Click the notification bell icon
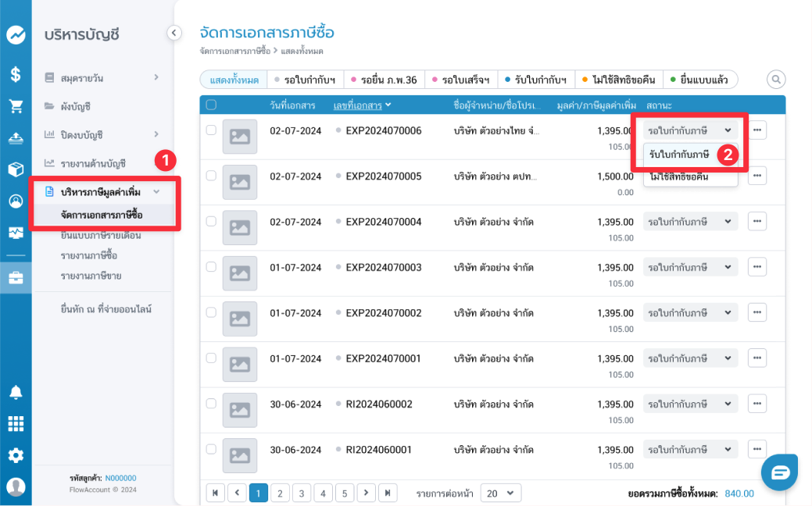This screenshot has height=506, width=812. point(16,392)
